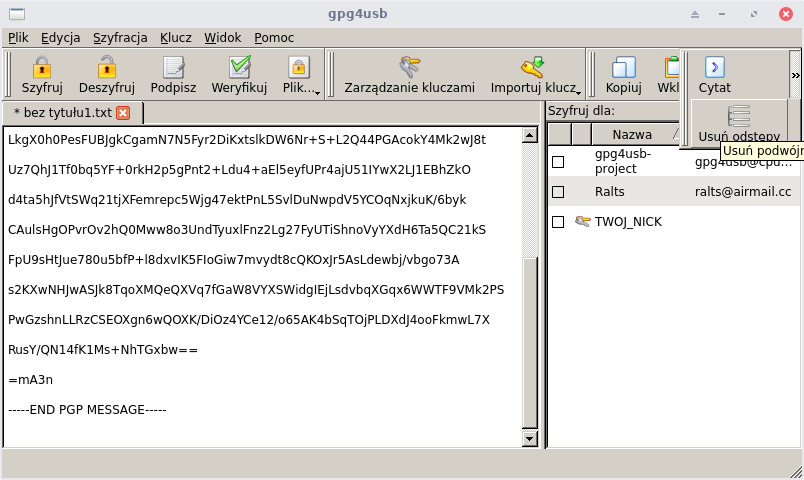Tick the gpg4usb-project key checkbox
Image resolution: width=804 pixels, height=480 pixels.
click(x=558, y=162)
